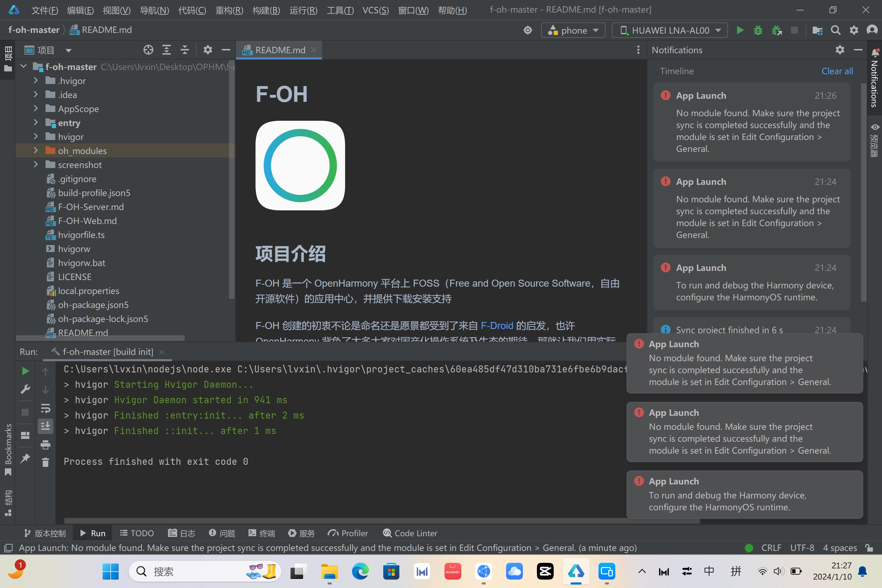The height and width of the screenshot is (588, 882).
Task: Open Notifications panel settings gear
Action: click(x=840, y=49)
